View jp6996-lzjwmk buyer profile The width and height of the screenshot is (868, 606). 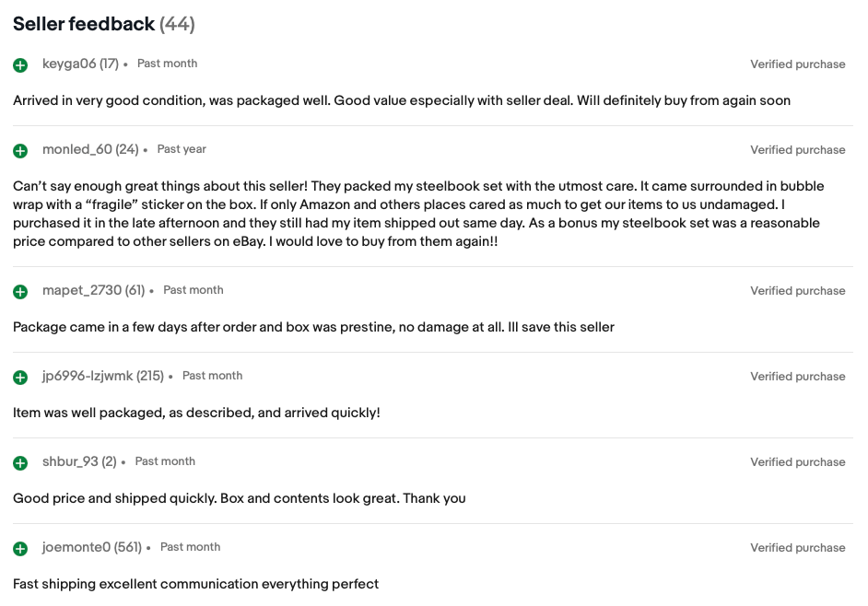tap(88, 376)
